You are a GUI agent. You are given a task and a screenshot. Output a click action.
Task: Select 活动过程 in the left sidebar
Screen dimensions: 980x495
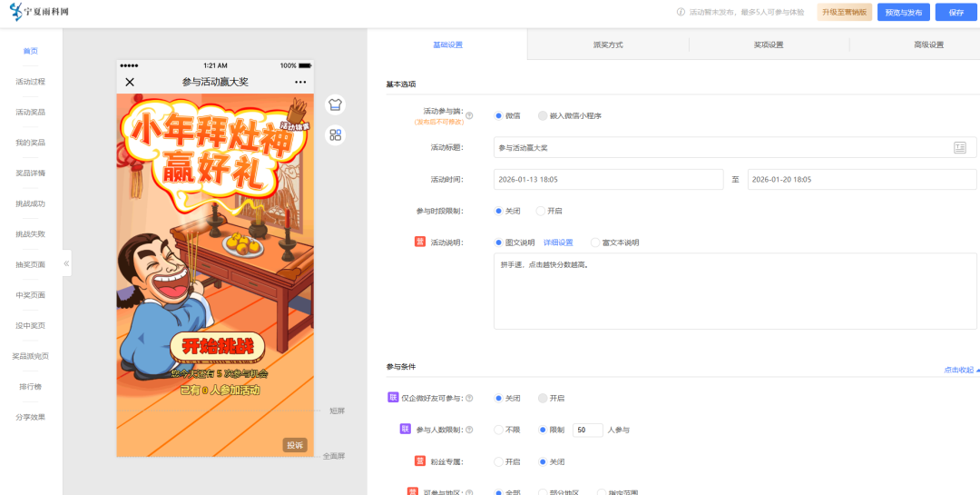click(x=31, y=82)
